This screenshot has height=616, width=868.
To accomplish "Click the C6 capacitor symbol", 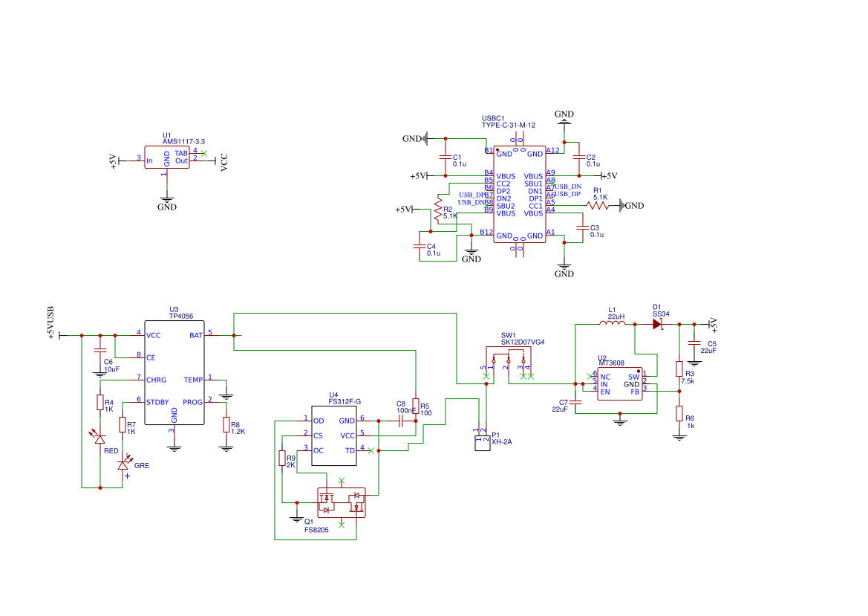I will point(100,351).
